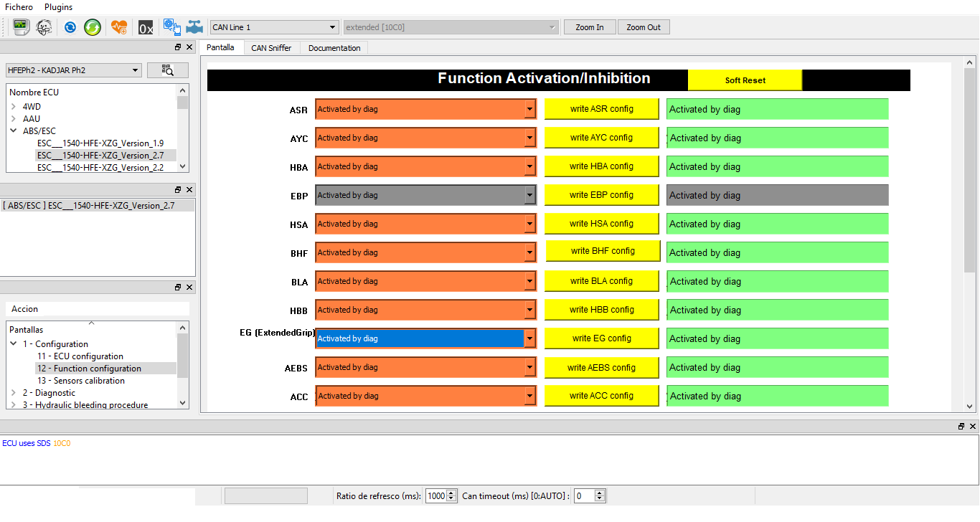This screenshot has height=522, width=980.
Task: Open the HFEPh2 - KADJAR Ph2 dropdown
Action: coord(74,70)
